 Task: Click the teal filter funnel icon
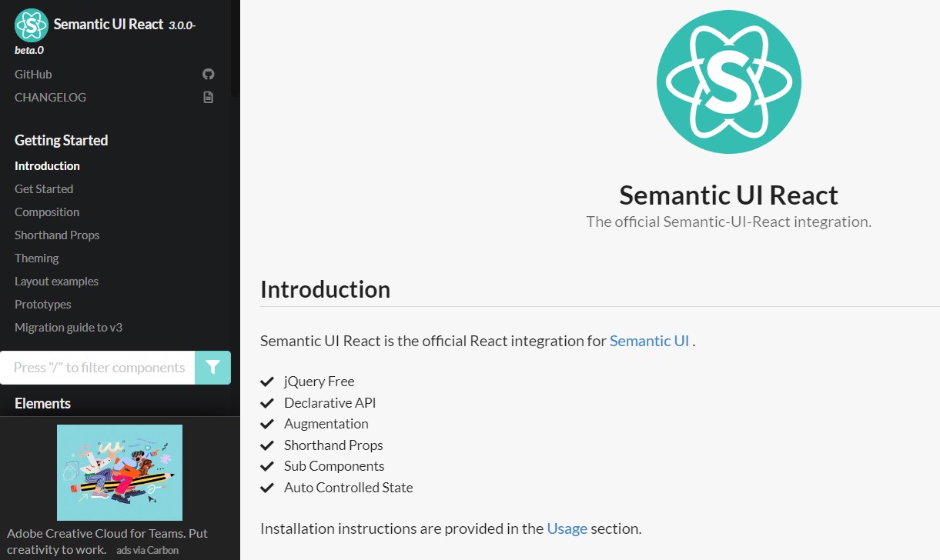[212, 368]
